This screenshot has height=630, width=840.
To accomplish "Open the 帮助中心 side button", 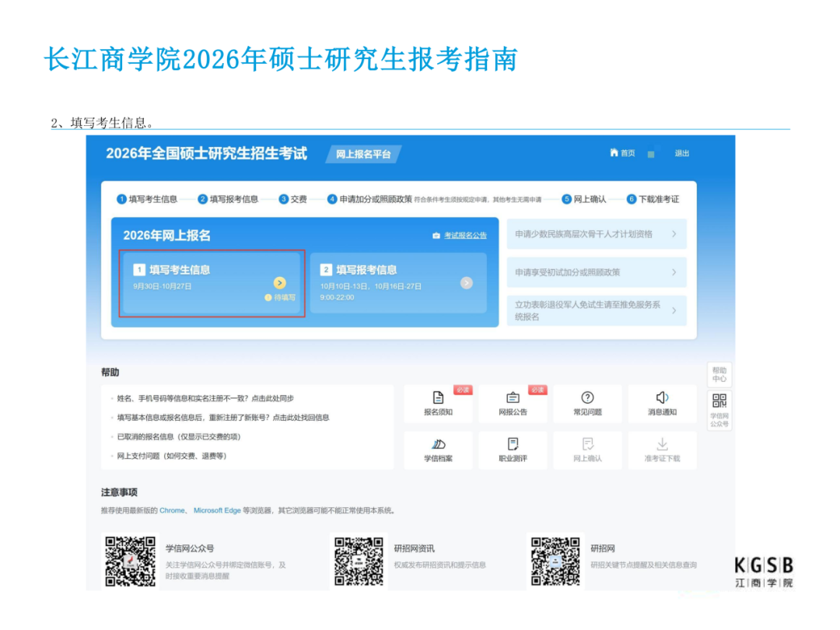I will point(719,374).
